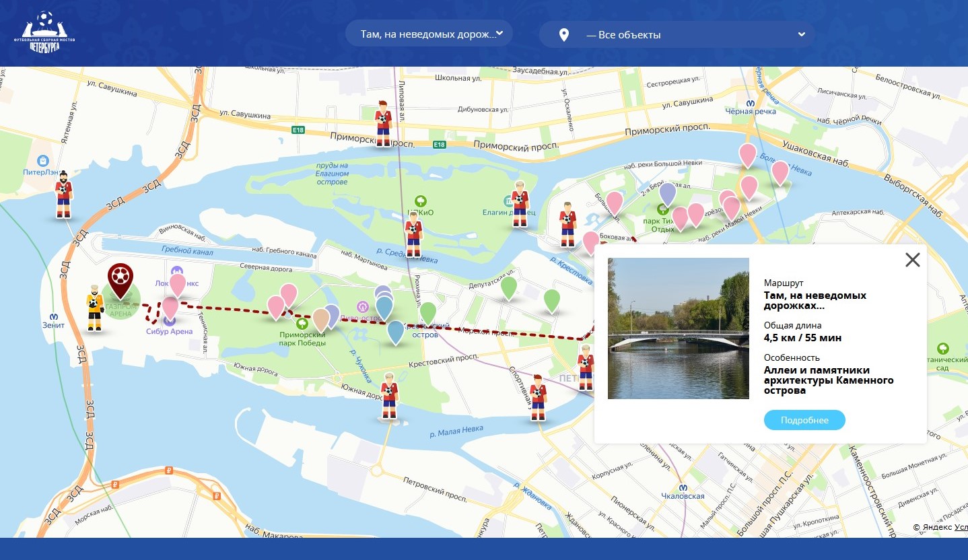
Task: Close the route info popup
Action: [912, 260]
